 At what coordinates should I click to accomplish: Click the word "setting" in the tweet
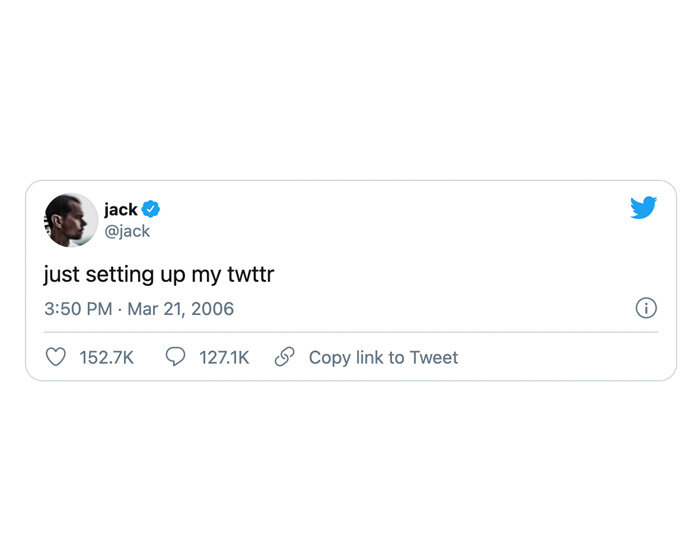[116, 273]
